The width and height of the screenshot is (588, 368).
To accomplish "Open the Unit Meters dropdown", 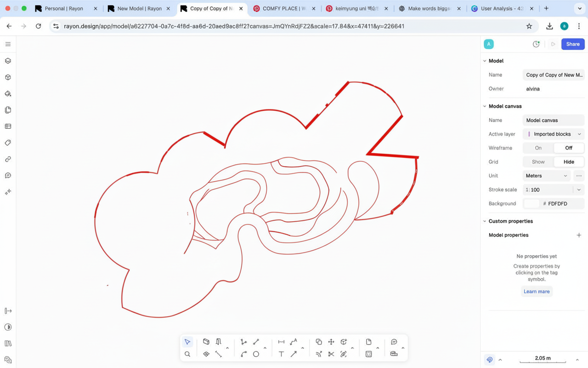I will tap(546, 176).
